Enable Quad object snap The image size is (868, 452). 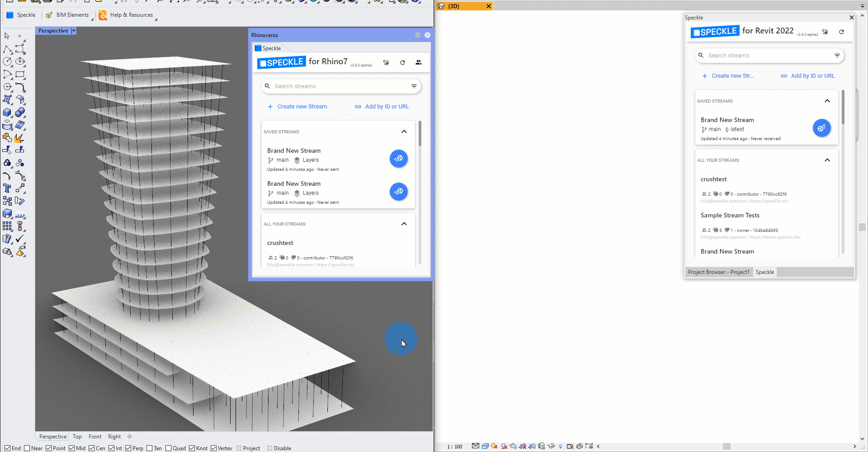(175, 448)
